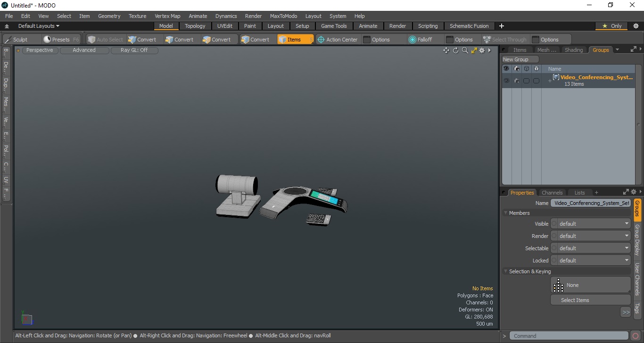Open the viewport settings gear

(x=482, y=50)
